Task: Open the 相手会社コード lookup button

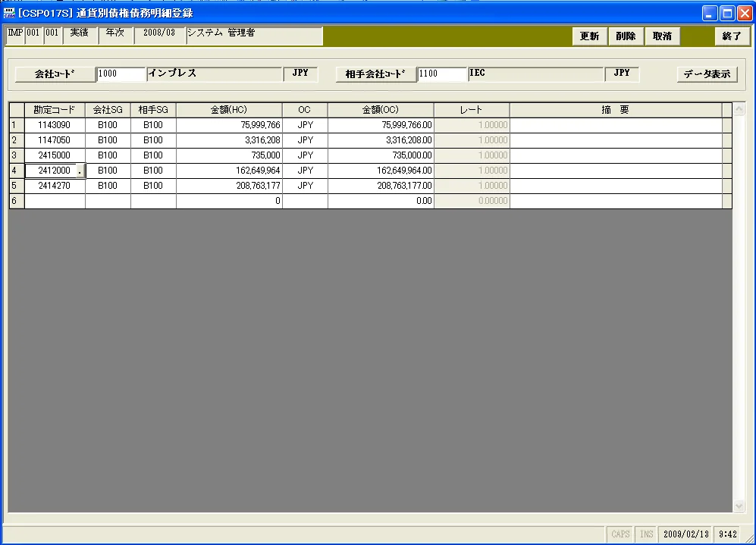Action: (375, 74)
